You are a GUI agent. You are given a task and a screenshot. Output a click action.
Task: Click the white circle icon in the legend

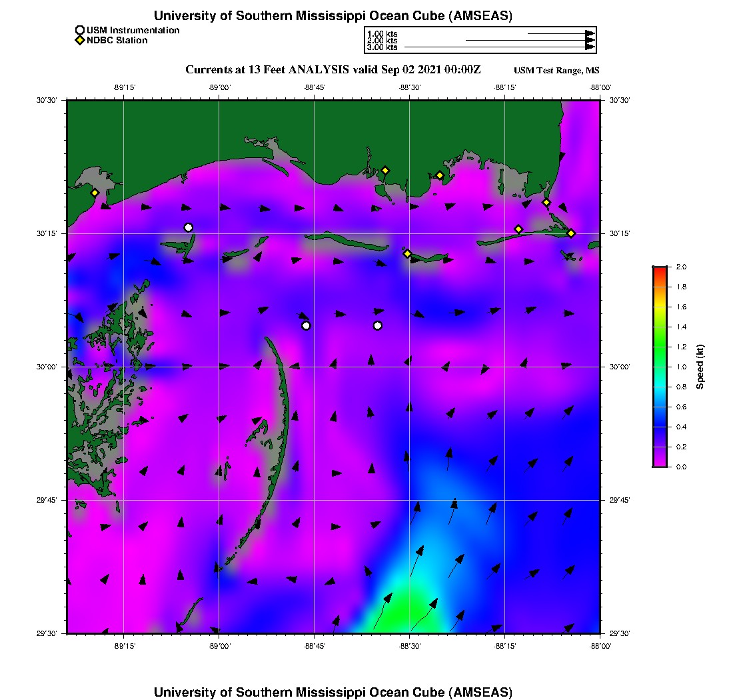pos(80,30)
